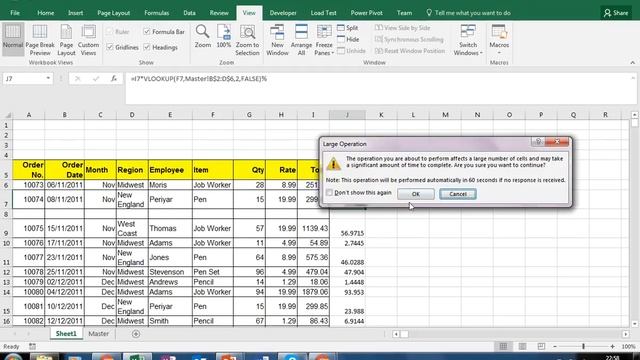
Task: Toggle Gridlines checkbox
Action: pos(109,47)
